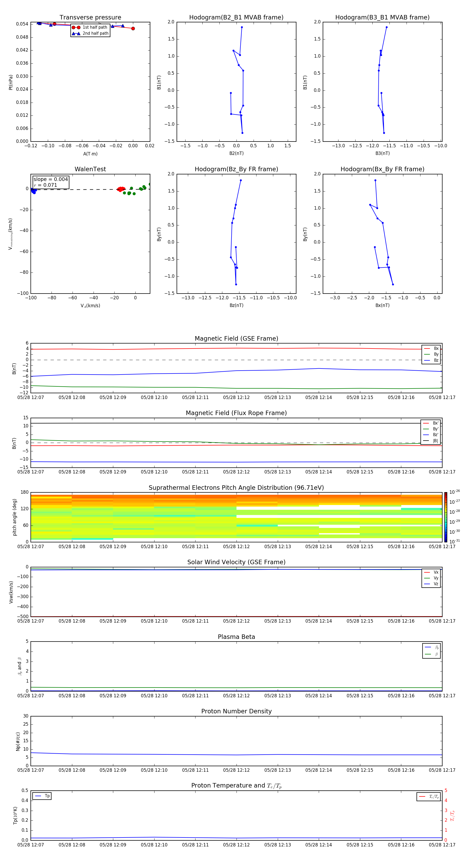The width and height of the screenshot is (473, 868).
Task: Click the βp legend entry in Plasma Beta
Action: (x=431, y=647)
